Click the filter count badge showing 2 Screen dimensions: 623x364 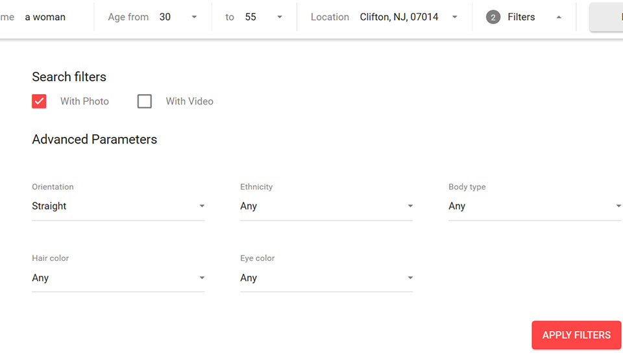(493, 18)
